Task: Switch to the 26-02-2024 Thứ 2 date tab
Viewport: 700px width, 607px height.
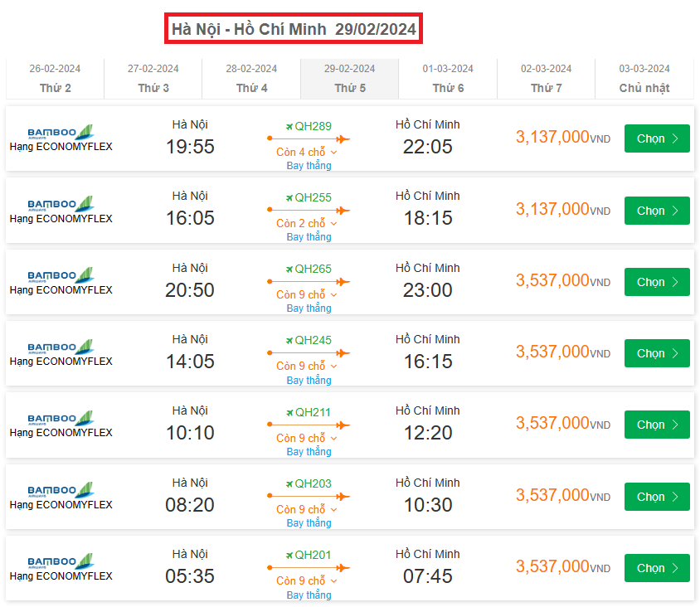Action: [55, 79]
